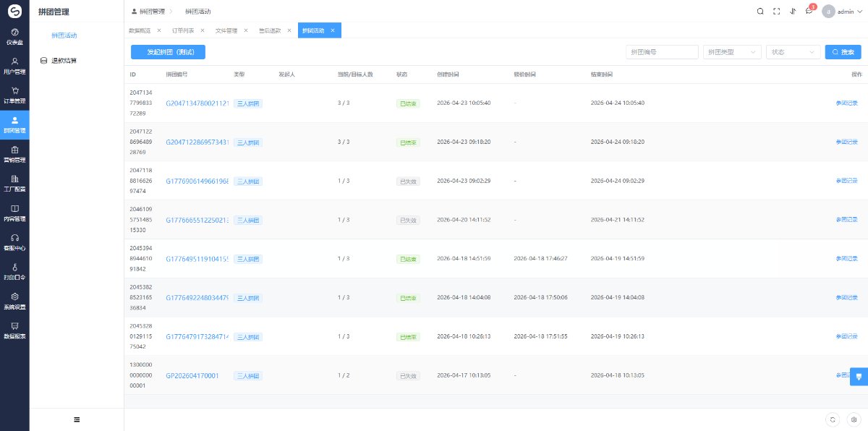Open the settings gear at bottom right
Viewport: 868px width, 431px height.
click(x=854, y=419)
